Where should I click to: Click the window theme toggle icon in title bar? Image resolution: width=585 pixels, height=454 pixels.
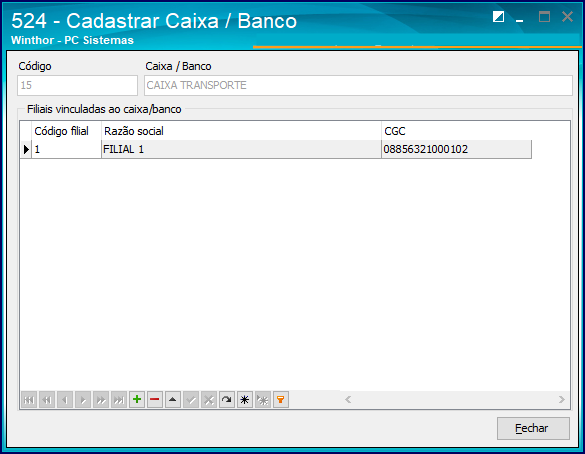[498, 17]
